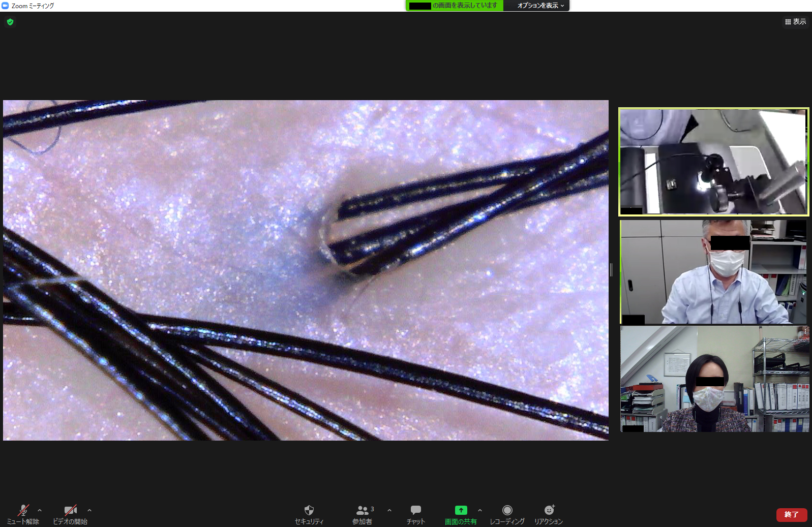Select the microscope camera video thumbnail
Image resolution: width=812 pixels, height=527 pixels.
tap(714, 162)
